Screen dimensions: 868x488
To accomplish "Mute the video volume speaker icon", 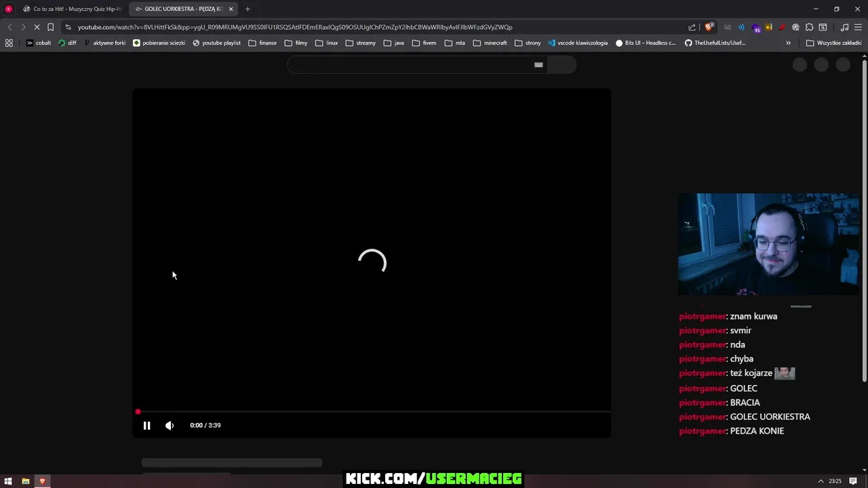I will 170,426.
